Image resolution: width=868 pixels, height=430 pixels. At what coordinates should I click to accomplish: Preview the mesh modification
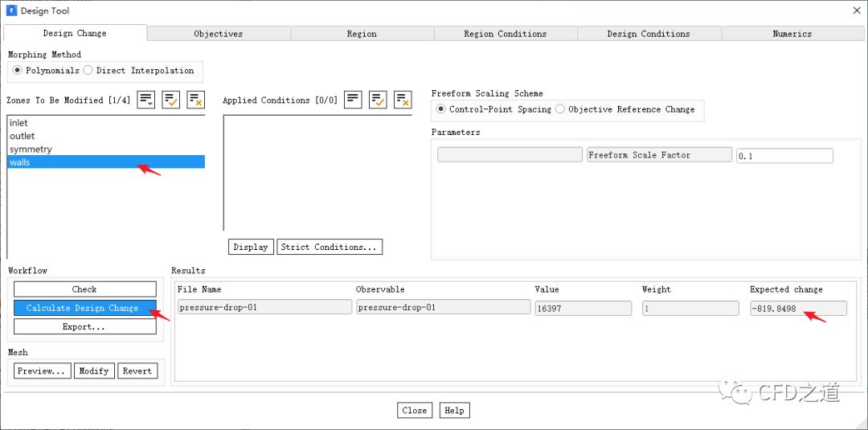pyautogui.click(x=43, y=371)
